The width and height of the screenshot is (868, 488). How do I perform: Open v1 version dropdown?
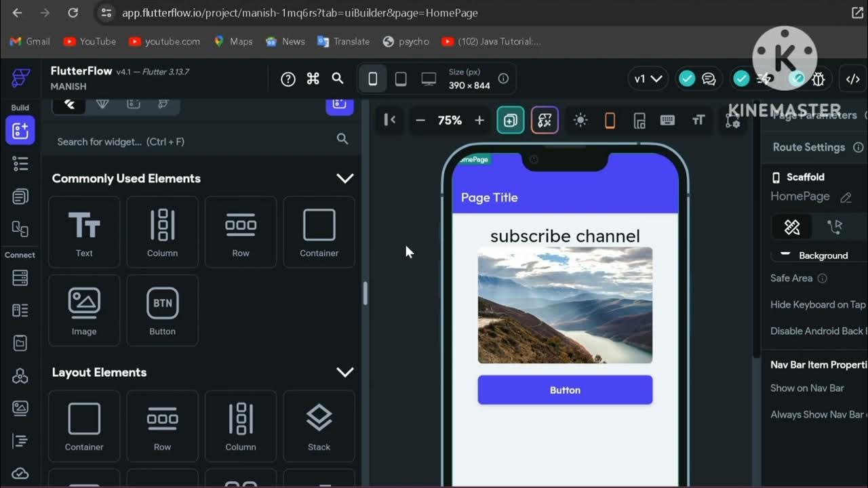[x=648, y=79]
